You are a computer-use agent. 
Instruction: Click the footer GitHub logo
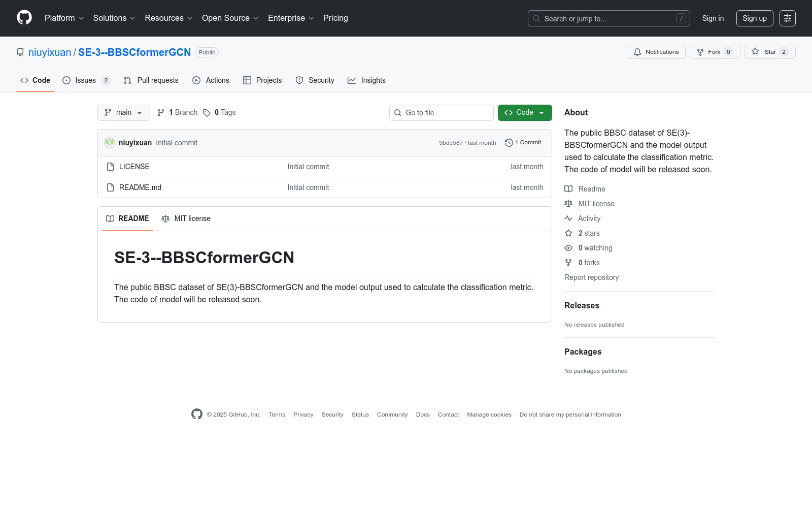click(x=197, y=415)
